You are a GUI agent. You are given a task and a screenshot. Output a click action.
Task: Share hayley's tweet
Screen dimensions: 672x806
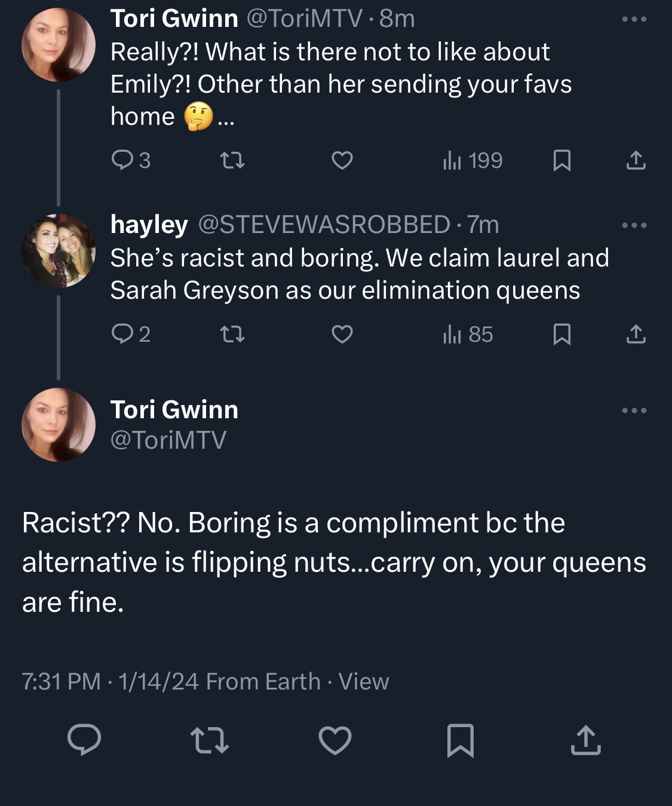pyautogui.click(x=636, y=334)
